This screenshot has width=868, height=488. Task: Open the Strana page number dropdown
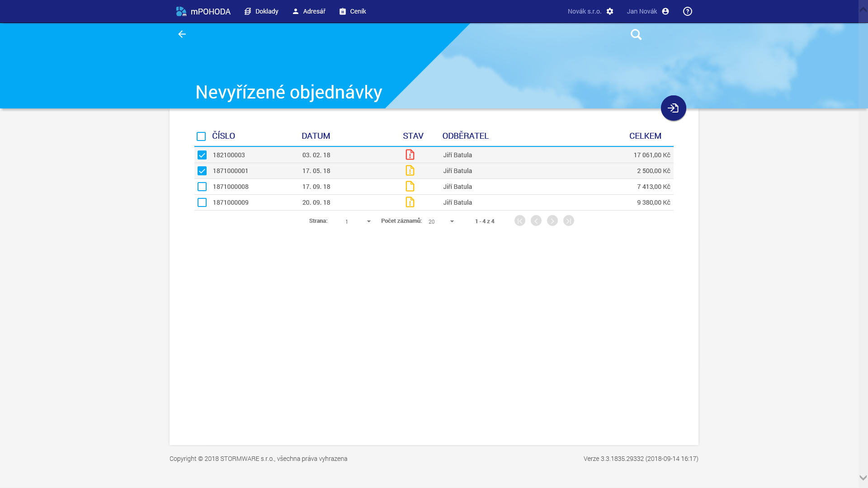coord(358,221)
